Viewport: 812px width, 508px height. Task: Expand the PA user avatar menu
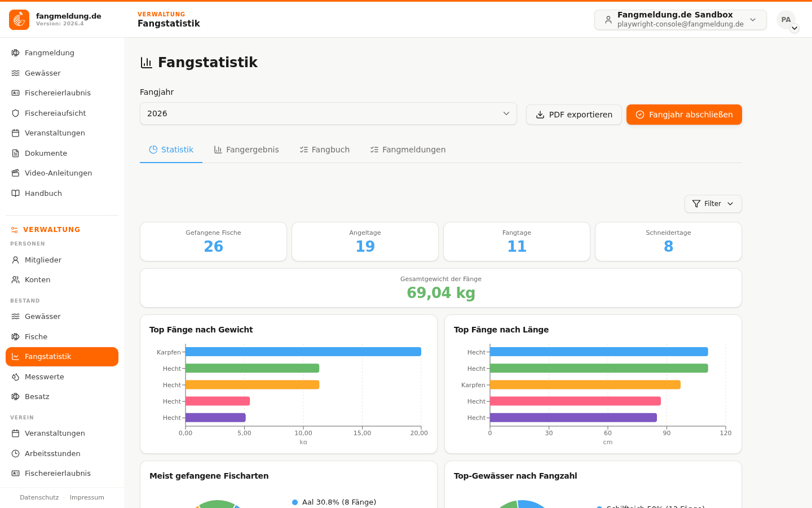pyautogui.click(x=786, y=20)
